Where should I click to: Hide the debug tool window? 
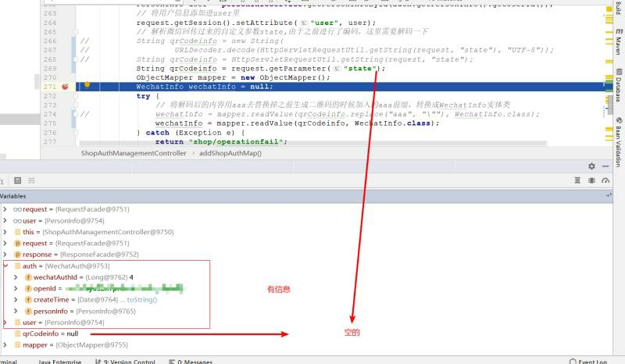point(605,166)
